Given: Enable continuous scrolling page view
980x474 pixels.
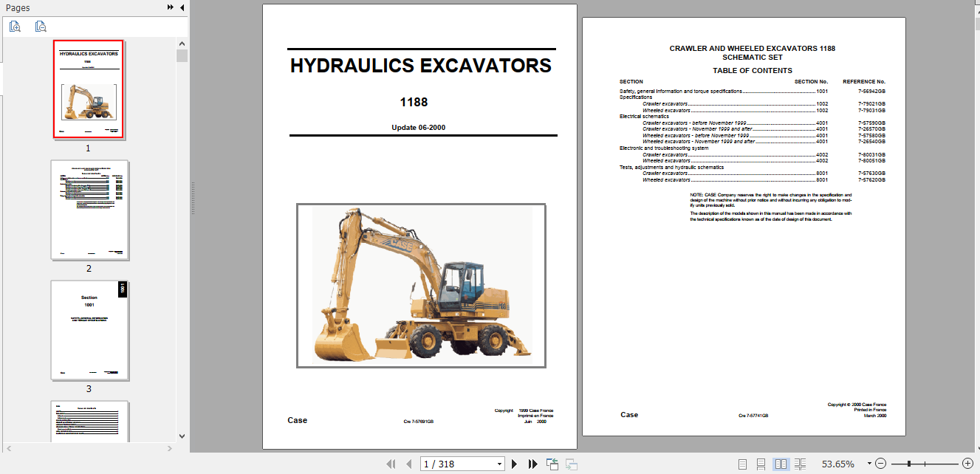Looking at the screenshot, I should tap(761, 464).
